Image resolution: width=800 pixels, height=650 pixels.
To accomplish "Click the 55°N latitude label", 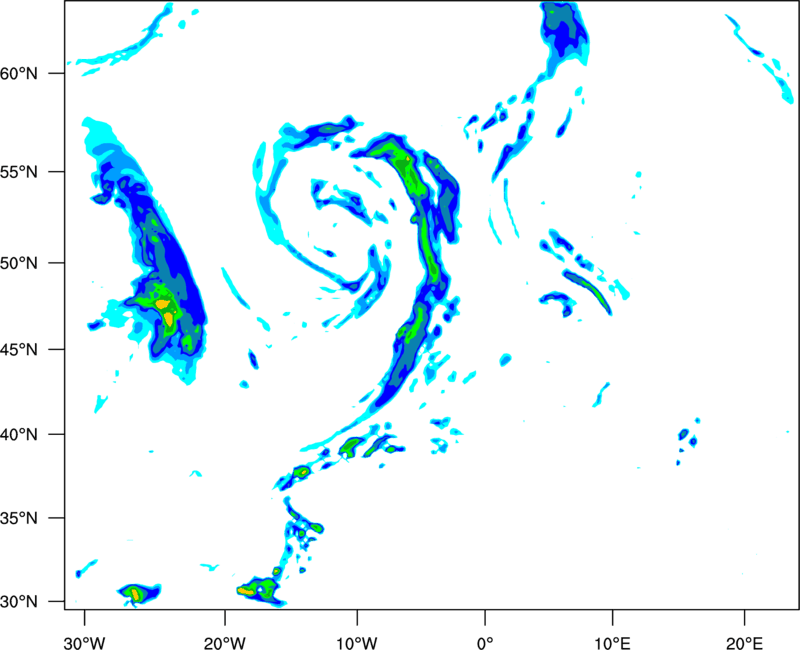I will coord(19,172).
